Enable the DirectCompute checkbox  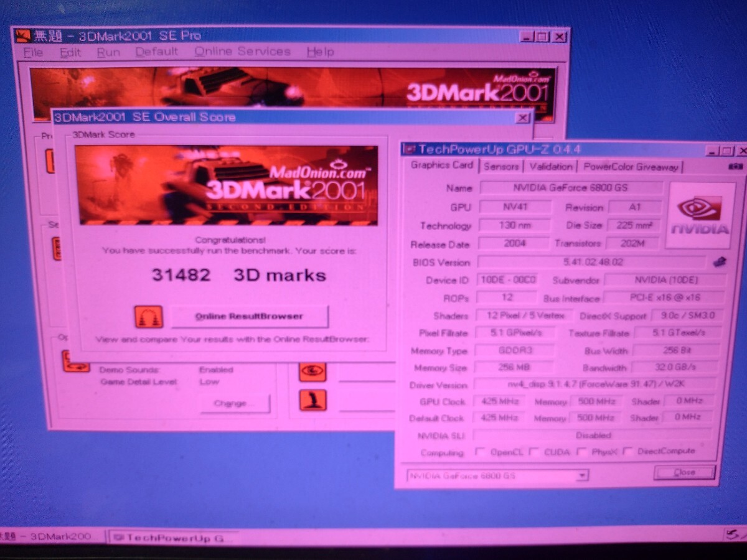coord(627,451)
